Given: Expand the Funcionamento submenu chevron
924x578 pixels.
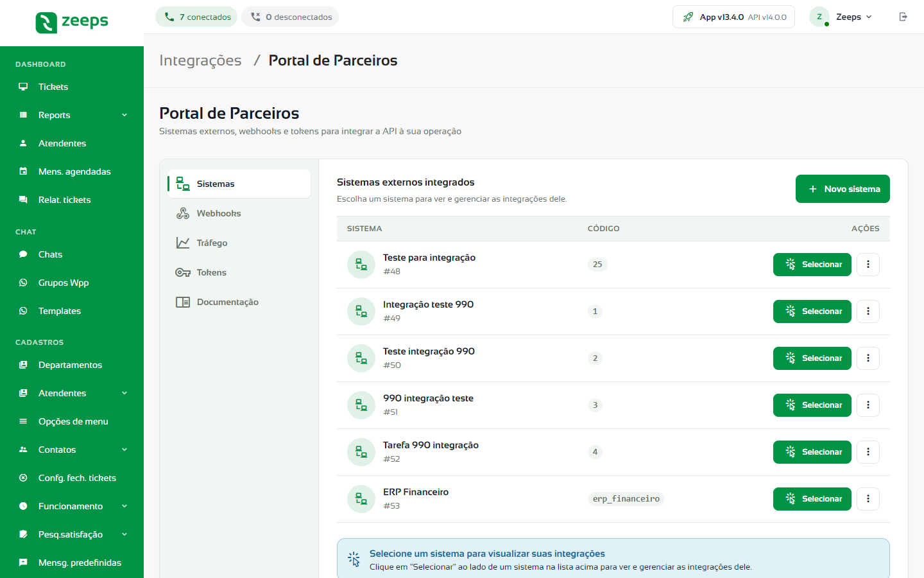Looking at the screenshot, I should click(124, 506).
